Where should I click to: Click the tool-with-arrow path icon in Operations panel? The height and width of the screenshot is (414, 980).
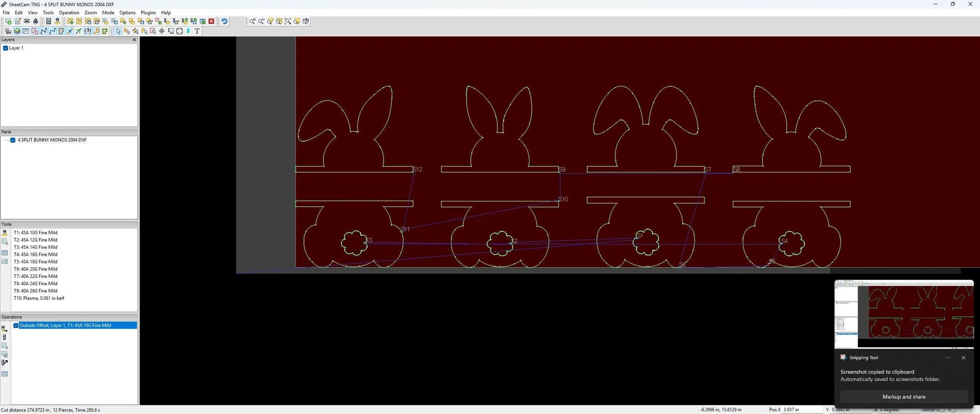[x=5, y=363]
